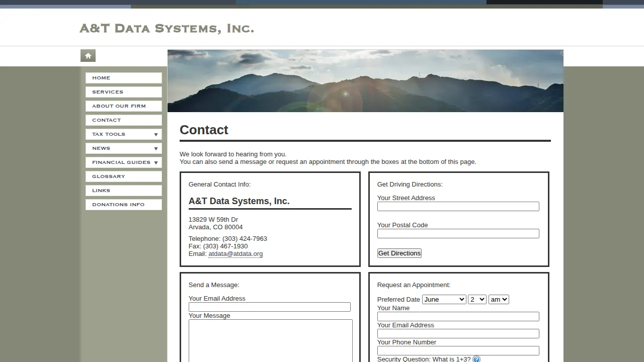Image resolution: width=644 pixels, height=362 pixels.
Task: Click the telephone number (303) 424-7963
Action: (x=245, y=239)
